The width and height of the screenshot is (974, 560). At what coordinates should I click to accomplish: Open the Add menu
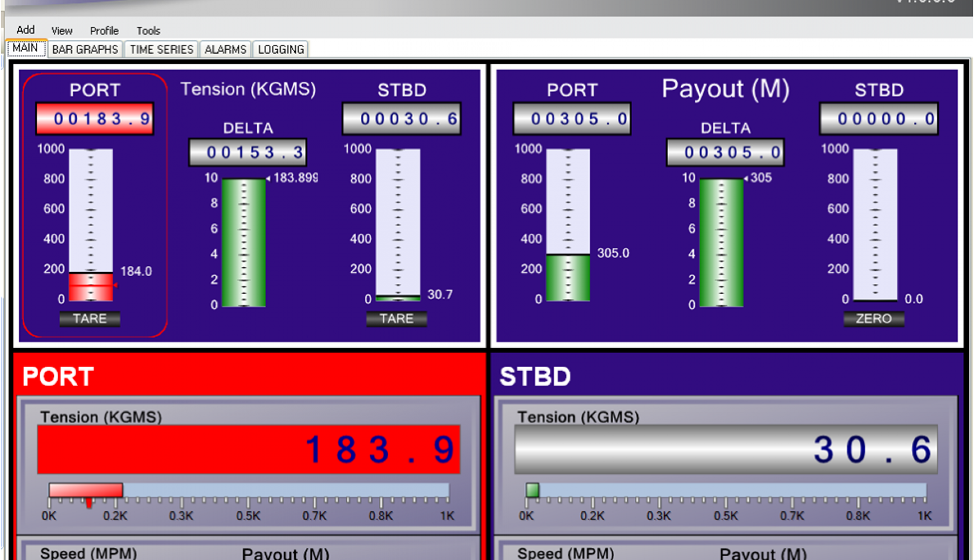pos(25,30)
